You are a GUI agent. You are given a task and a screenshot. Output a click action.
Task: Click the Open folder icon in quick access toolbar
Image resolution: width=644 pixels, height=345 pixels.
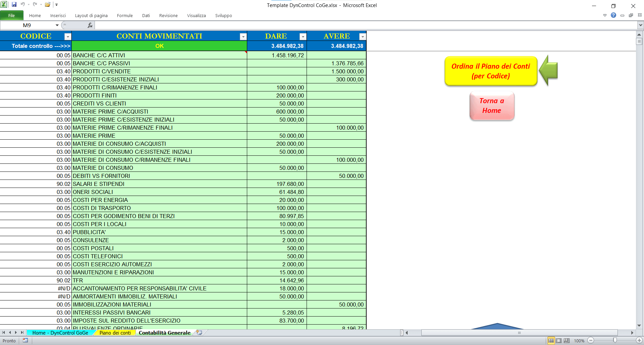click(48, 4)
